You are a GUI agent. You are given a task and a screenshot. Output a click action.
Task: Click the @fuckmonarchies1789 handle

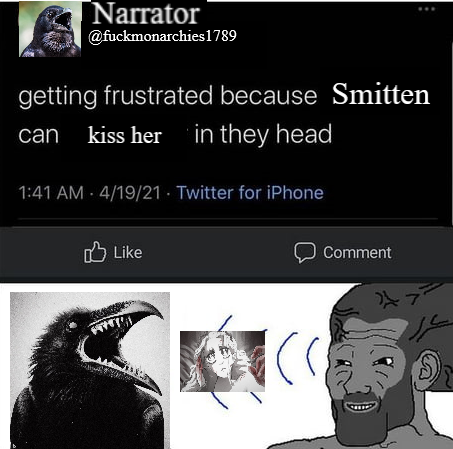[x=162, y=36]
